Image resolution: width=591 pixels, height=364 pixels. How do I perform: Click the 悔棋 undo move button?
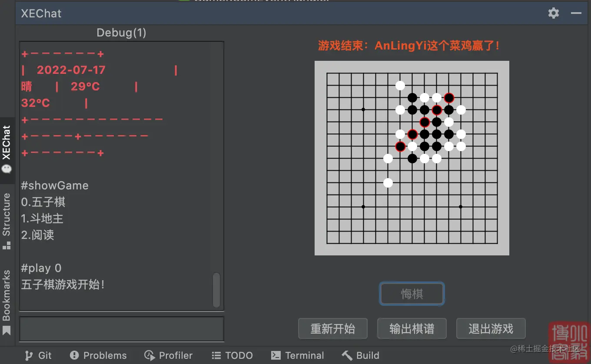click(412, 294)
